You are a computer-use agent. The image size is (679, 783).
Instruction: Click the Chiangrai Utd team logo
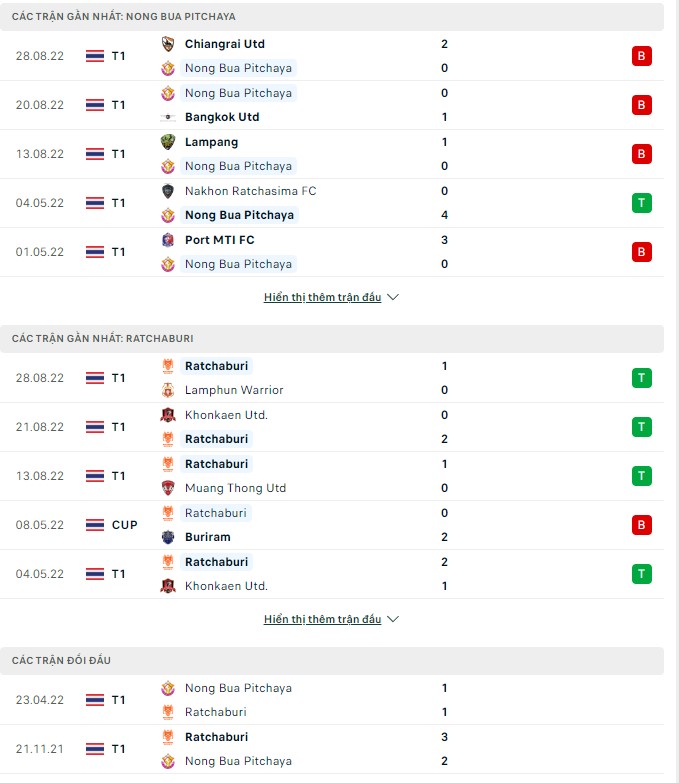[x=168, y=44]
